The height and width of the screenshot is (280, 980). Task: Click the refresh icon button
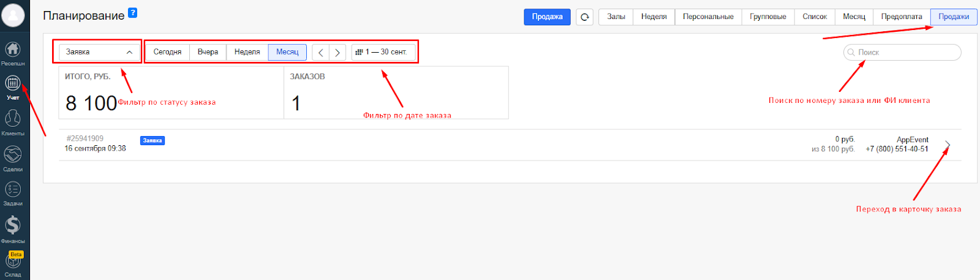click(x=584, y=17)
